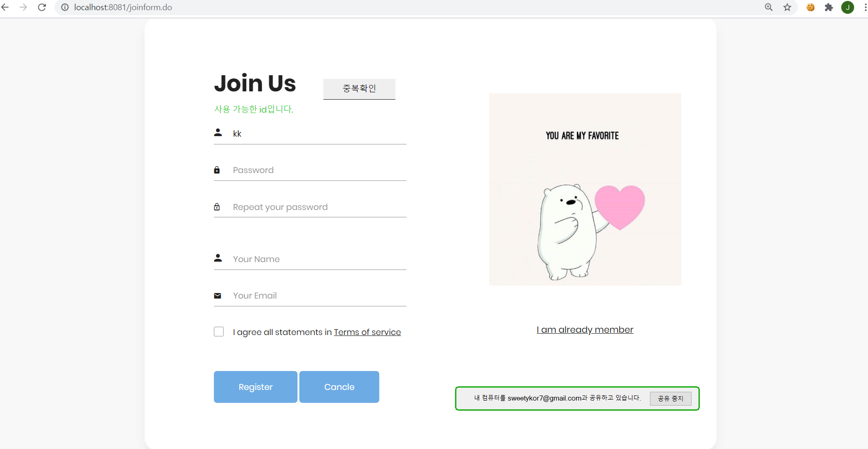Click the person icon beside the username field

pos(218,132)
